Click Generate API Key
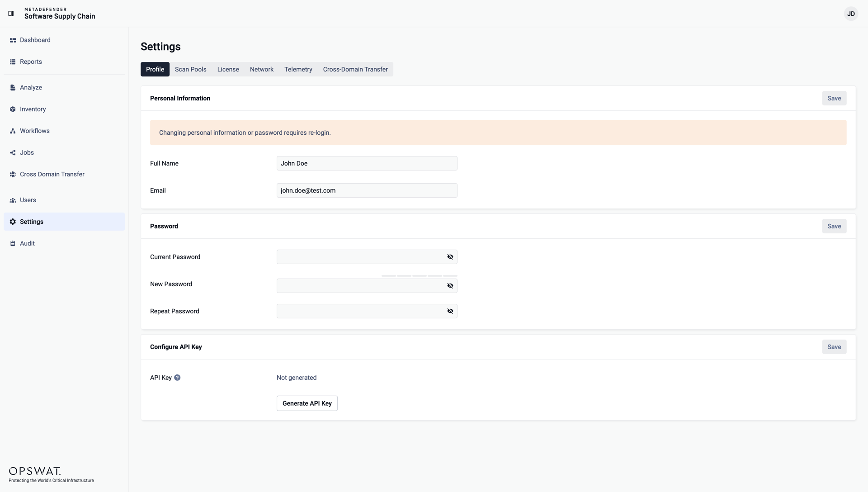The height and width of the screenshot is (492, 868). click(307, 403)
